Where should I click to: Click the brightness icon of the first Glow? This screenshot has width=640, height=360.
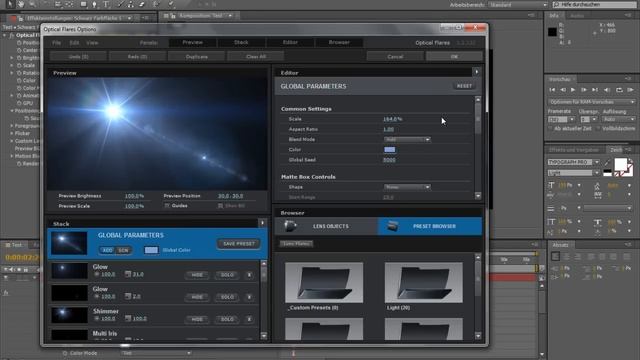(x=97, y=274)
